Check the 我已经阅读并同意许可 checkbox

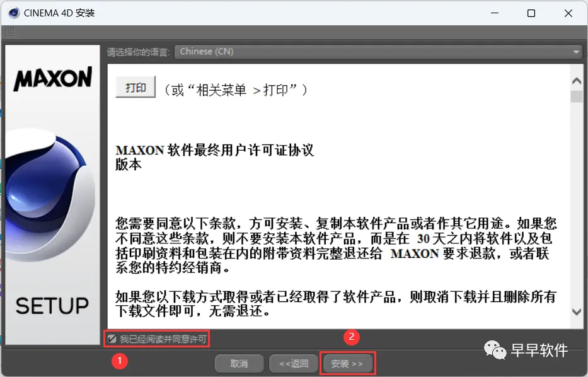point(112,339)
